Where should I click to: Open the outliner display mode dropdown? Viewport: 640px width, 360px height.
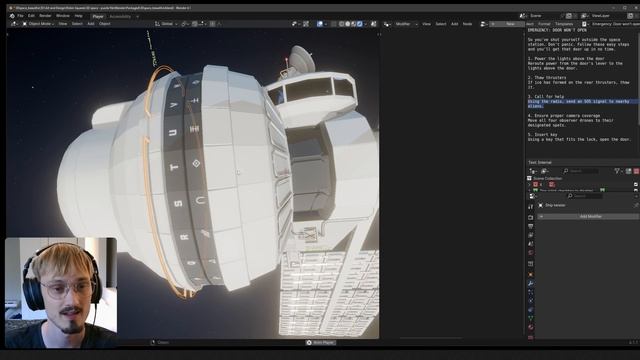(545, 171)
